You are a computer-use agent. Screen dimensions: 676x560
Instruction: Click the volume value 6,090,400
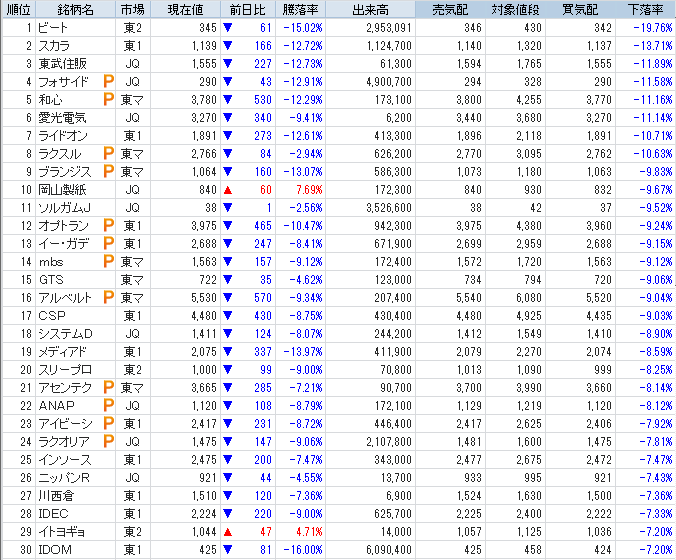pyautogui.click(x=389, y=550)
